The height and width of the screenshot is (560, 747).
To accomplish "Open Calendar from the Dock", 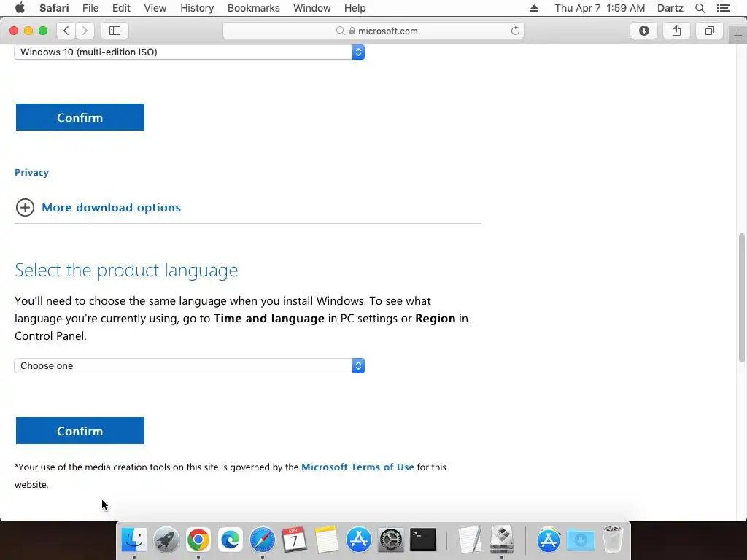I will 294,540.
